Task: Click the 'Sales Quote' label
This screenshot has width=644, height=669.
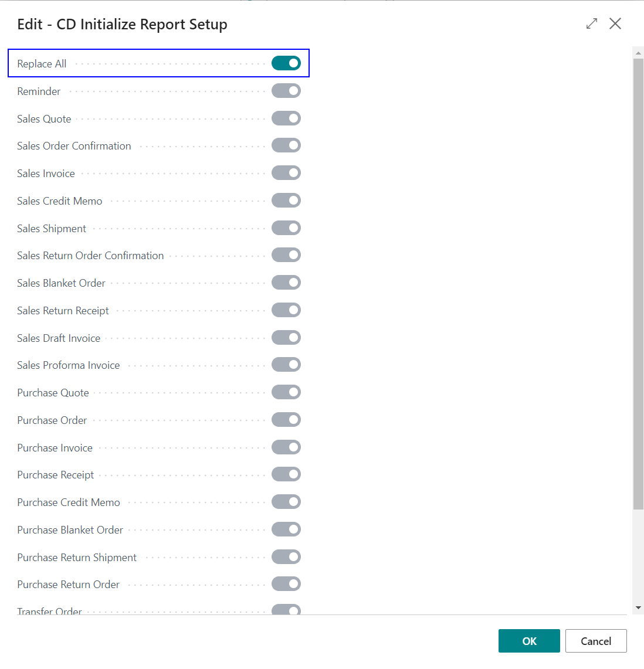Action: click(x=44, y=119)
